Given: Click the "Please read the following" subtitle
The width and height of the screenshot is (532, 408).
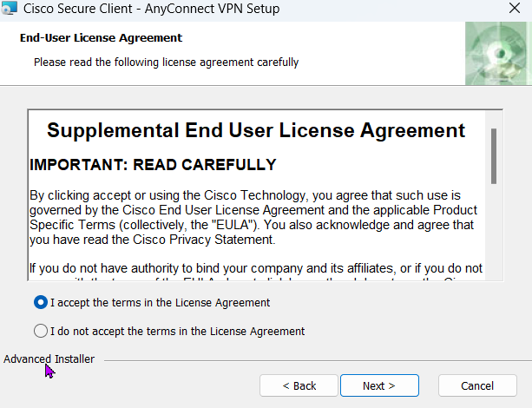Looking at the screenshot, I should (x=166, y=63).
